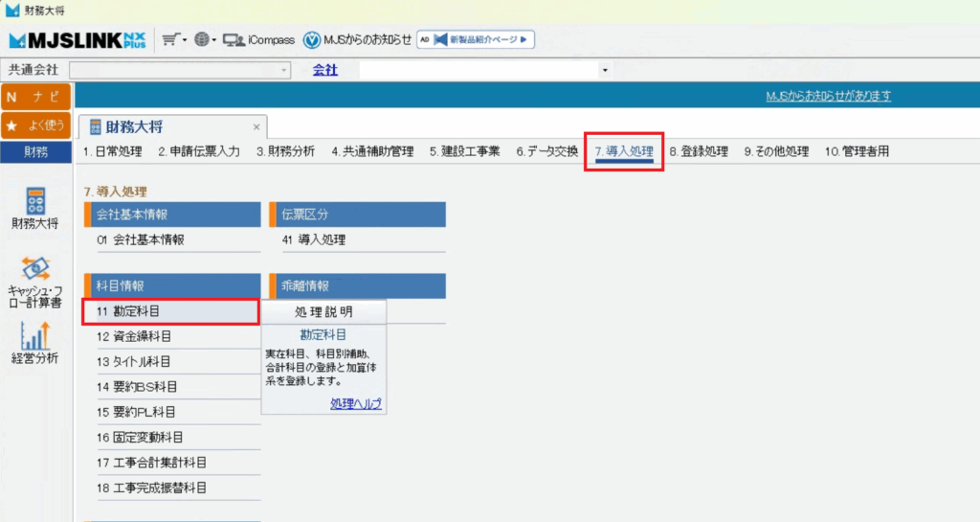Screen dimensions: 980x522
Task: Switch to the 1.日常処理 menu tab
Action: point(112,151)
